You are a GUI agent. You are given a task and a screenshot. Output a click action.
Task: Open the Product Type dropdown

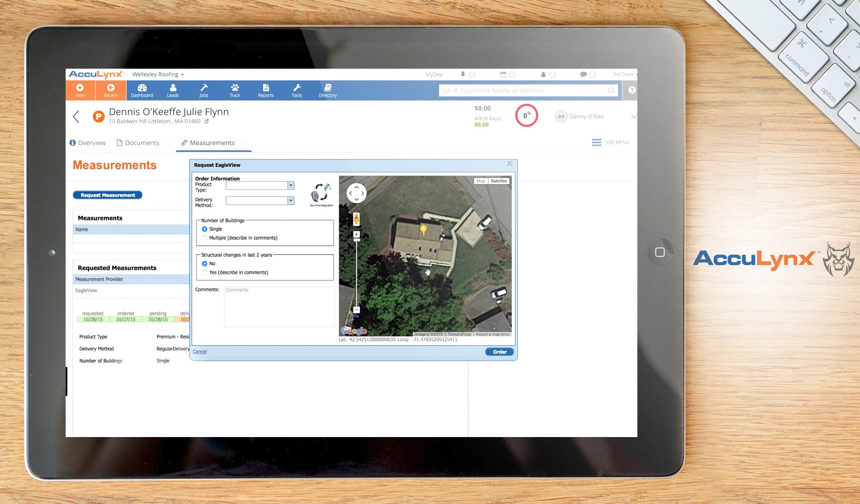[290, 185]
